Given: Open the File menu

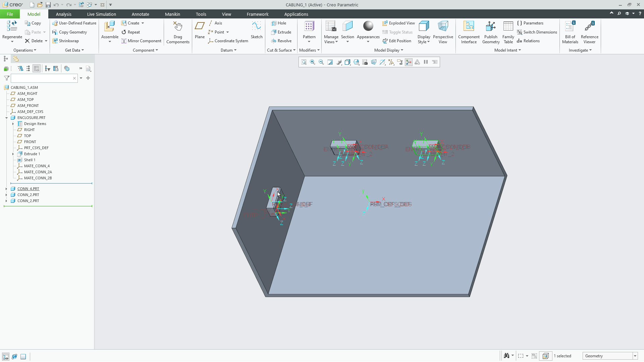Looking at the screenshot, I should (x=10, y=14).
